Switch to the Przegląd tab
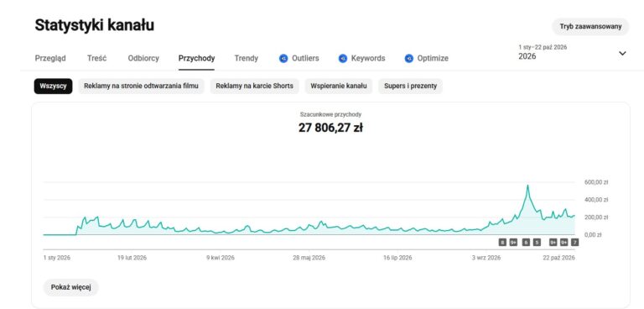 pyautogui.click(x=50, y=59)
